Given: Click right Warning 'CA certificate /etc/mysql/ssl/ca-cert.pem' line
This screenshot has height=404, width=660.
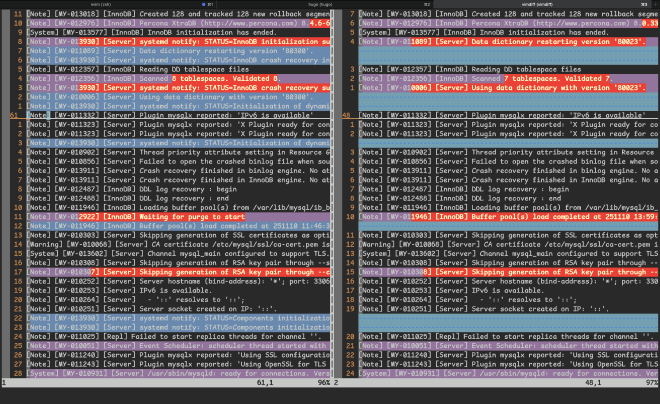Looking at the screenshot, I should (509, 245).
